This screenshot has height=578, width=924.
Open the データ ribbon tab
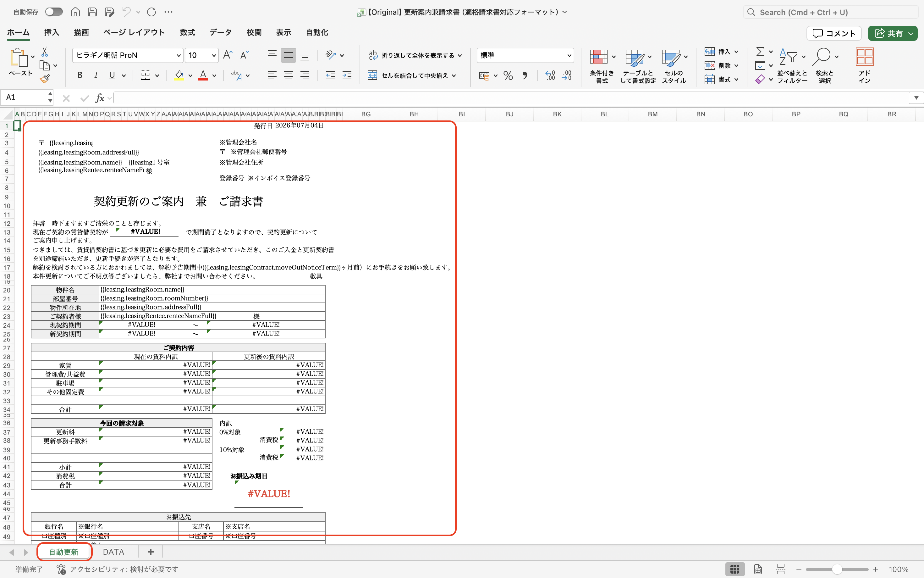point(221,32)
